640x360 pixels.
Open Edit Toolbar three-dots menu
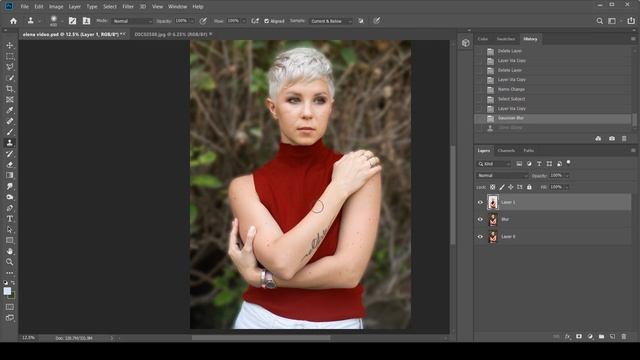point(10,273)
